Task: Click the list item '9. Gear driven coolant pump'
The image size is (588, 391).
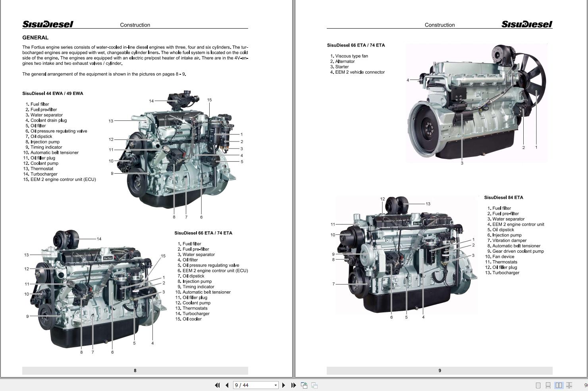Action: (x=515, y=251)
